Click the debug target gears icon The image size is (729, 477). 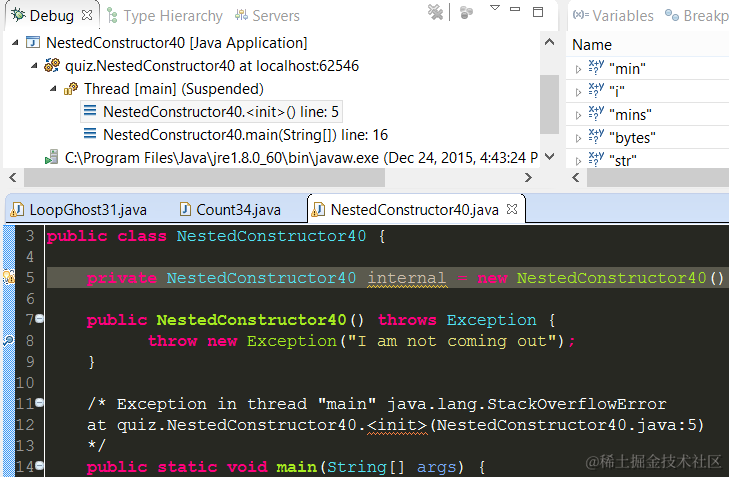52,65
